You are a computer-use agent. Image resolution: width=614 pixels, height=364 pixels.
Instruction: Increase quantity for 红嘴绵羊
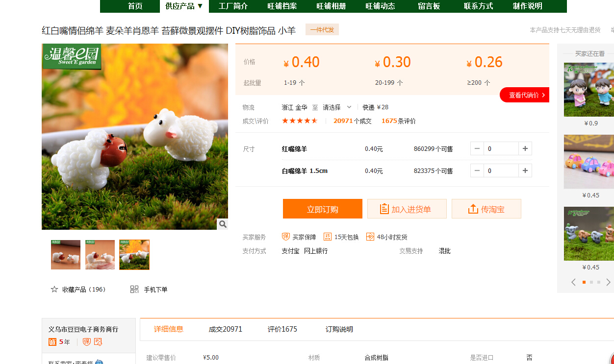(x=525, y=148)
